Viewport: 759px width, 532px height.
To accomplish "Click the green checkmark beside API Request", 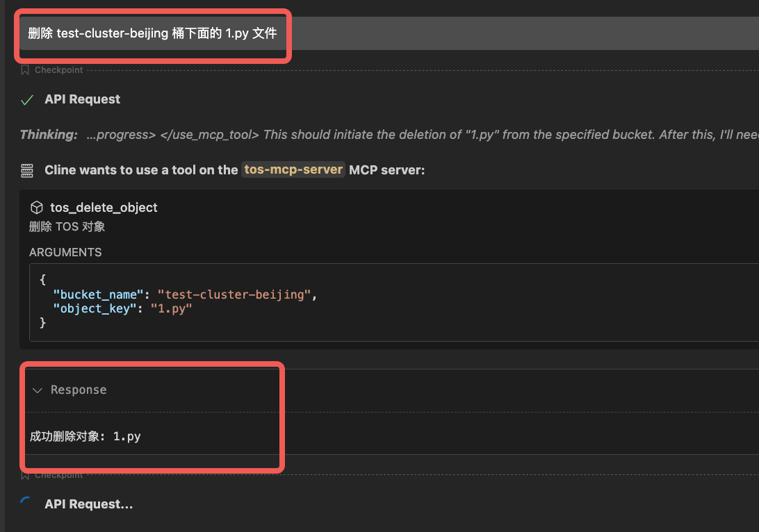I will [x=27, y=100].
